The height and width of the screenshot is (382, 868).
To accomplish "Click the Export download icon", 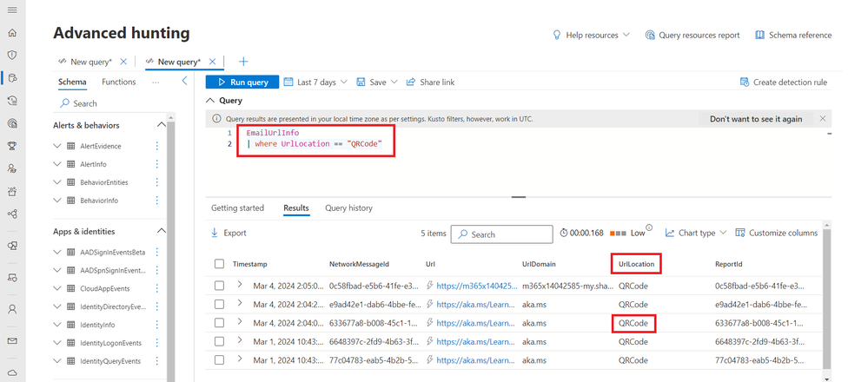I will click(x=215, y=234).
